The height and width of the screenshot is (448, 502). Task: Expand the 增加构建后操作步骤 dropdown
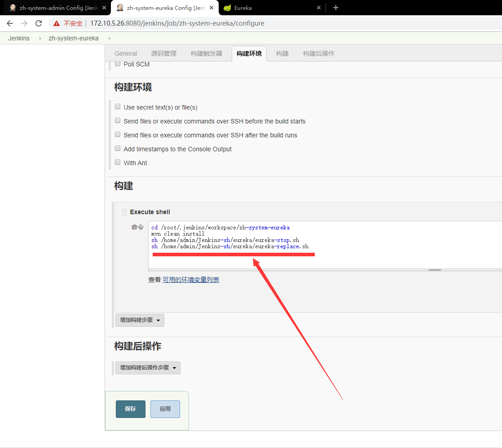pos(148,368)
